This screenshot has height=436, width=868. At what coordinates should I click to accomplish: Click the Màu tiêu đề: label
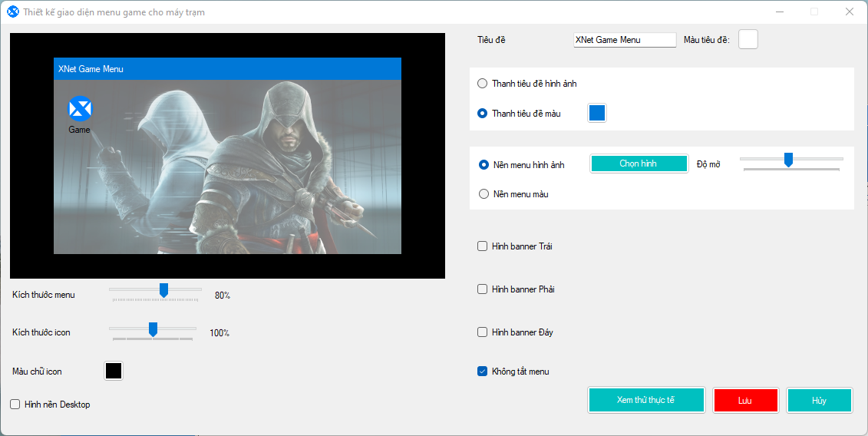tap(707, 40)
